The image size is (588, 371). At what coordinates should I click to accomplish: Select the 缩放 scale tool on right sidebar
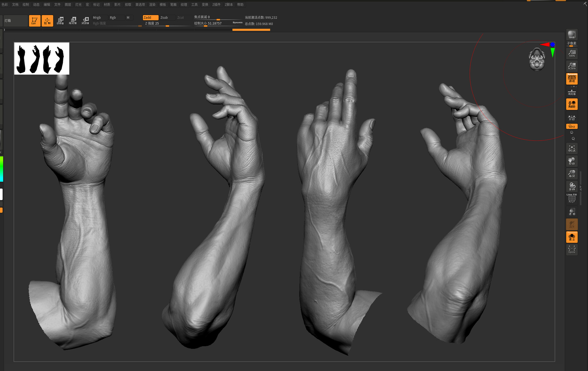click(x=571, y=174)
